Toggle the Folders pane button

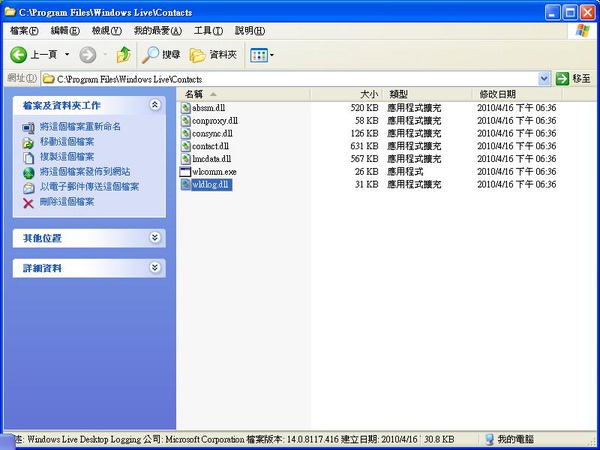click(213, 55)
